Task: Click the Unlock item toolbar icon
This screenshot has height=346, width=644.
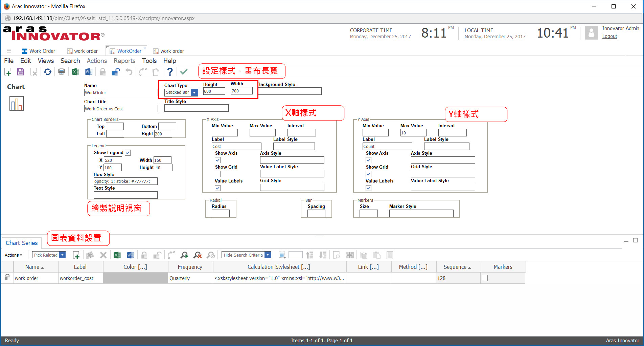Action: (x=116, y=72)
